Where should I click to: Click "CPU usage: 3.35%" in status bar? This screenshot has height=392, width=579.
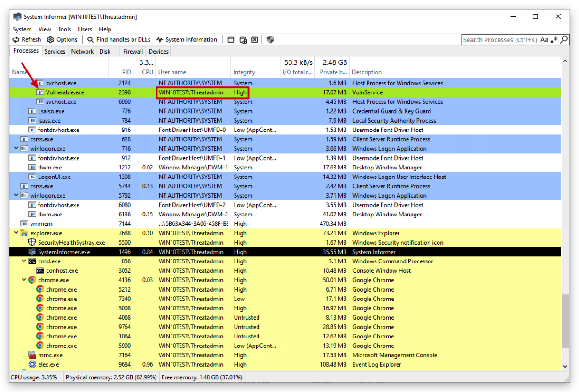(34, 377)
